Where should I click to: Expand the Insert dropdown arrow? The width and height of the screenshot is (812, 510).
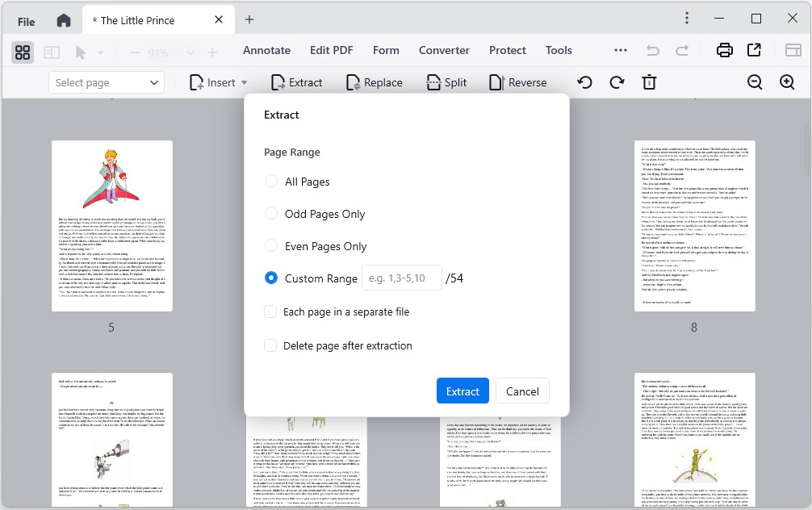pyautogui.click(x=244, y=82)
